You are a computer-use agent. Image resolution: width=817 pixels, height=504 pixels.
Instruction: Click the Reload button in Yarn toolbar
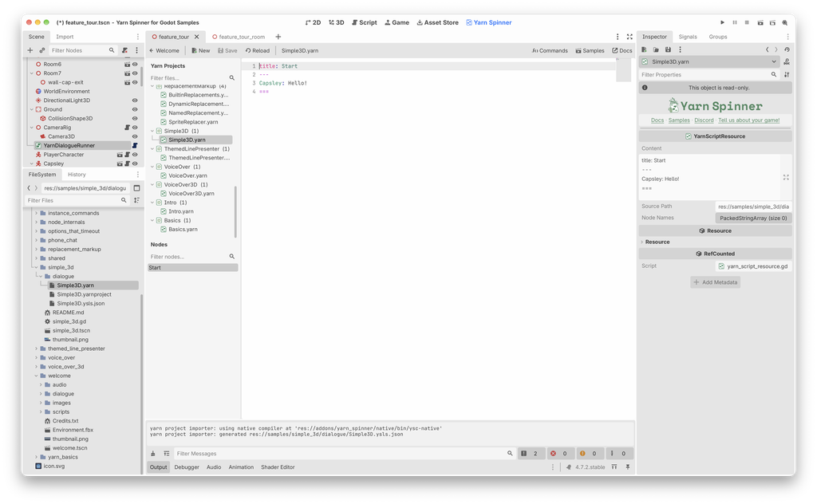click(x=258, y=50)
